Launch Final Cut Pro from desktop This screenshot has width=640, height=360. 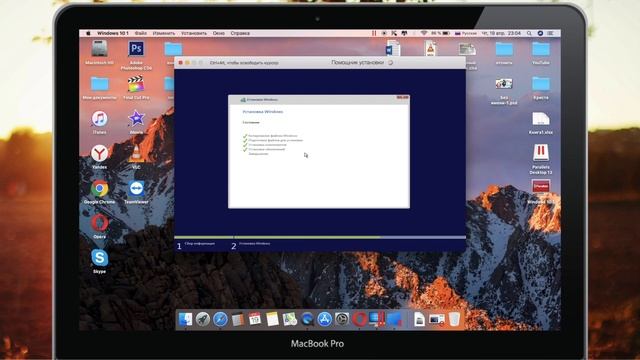[x=136, y=84]
